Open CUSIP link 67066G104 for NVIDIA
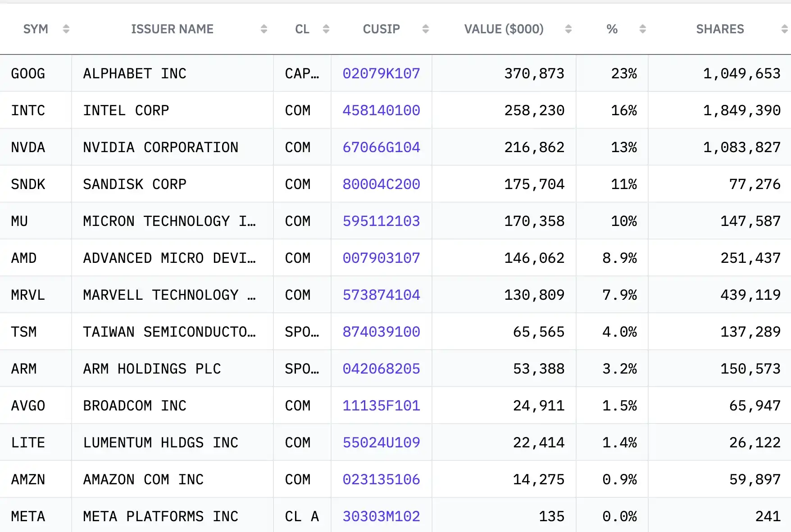 tap(381, 147)
